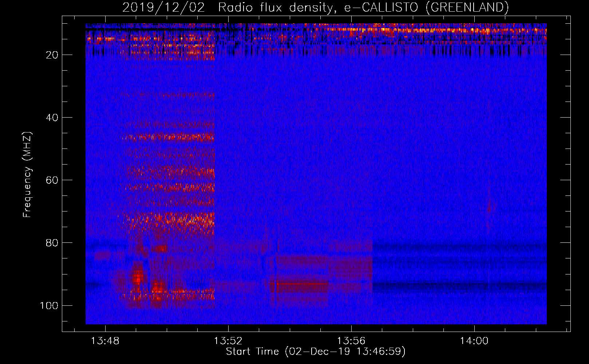Click the "Frequency (MHZ)" axis label
Screen dimensions: 589x364
(x=27, y=174)
